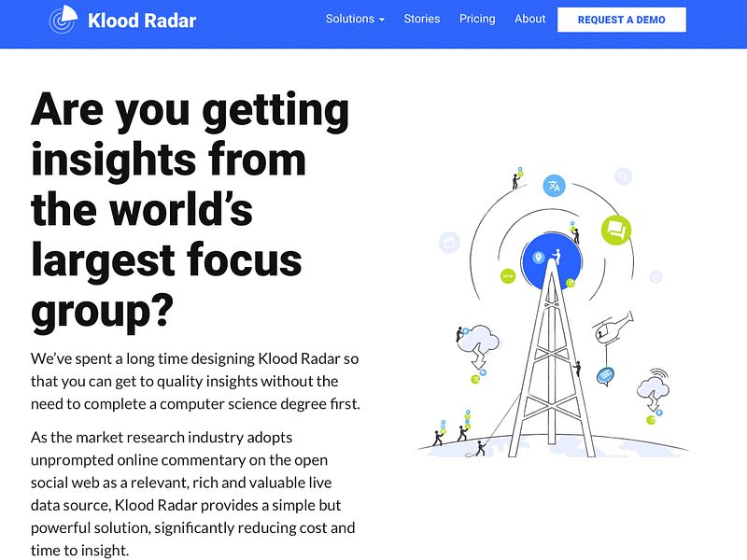Go to the Stories page
The width and height of the screenshot is (747, 560).
point(422,19)
